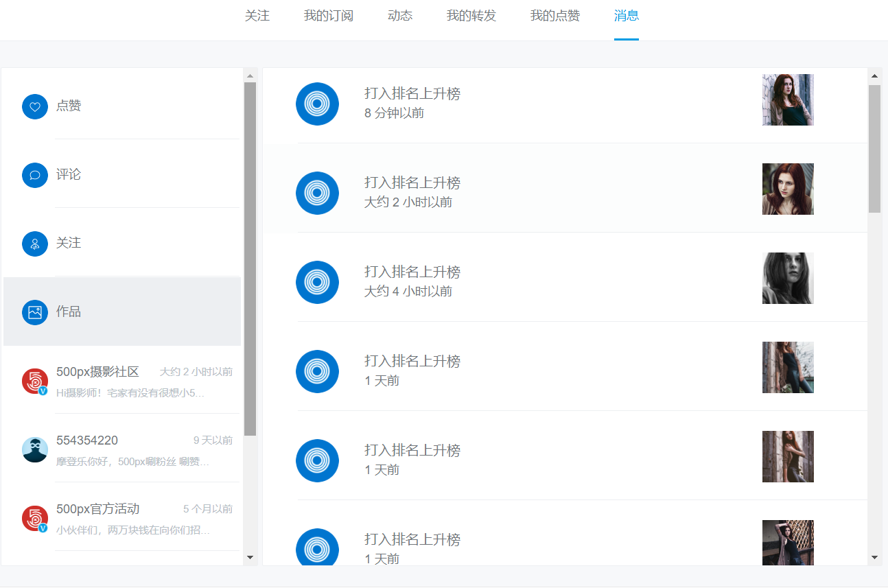
Task: Open the 500px摄影社区 avatar
Action: click(x=35, y=381)
